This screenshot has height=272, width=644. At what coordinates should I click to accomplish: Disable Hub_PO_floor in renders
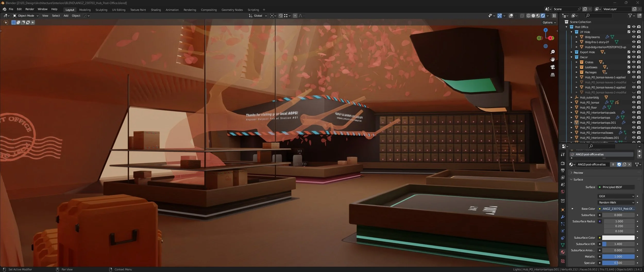[x=639, y=107]
